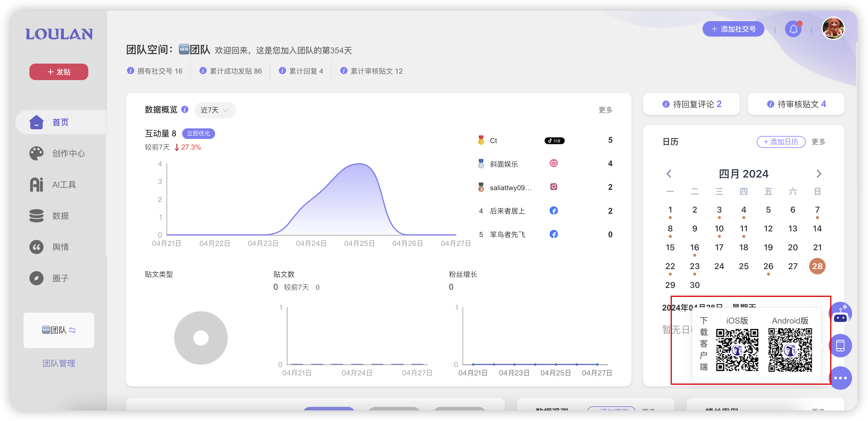Click the database stack icon

(x=36, y=216)
